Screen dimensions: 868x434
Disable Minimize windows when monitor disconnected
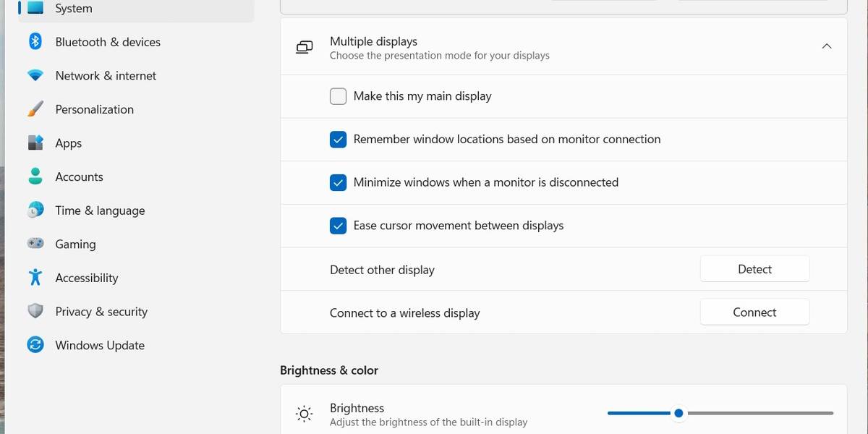click(x=338, y=182)
